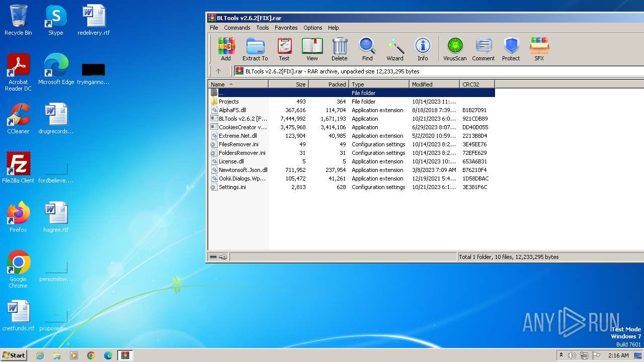Open the File menu
This screenshot has height=362, width=644.
tap(214, 28)
